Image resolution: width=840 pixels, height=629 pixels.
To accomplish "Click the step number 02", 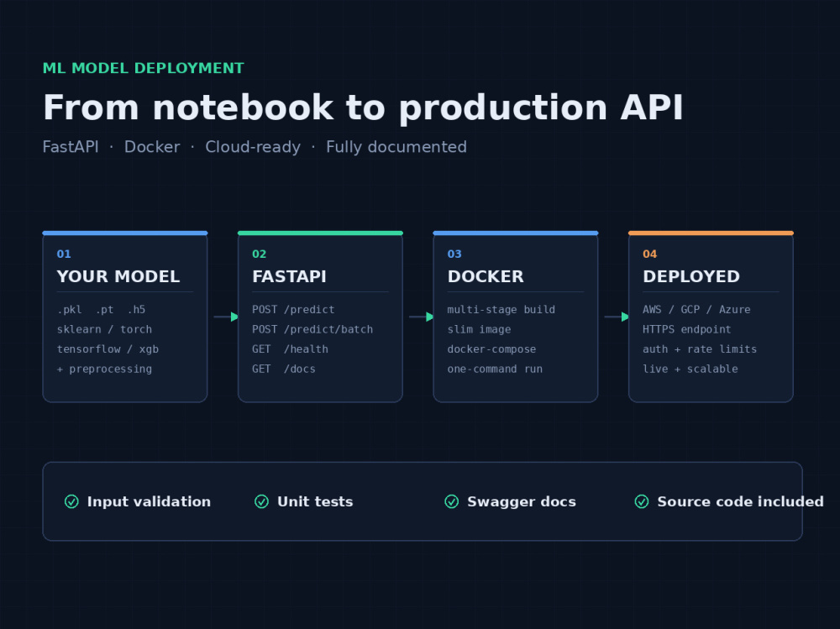I will pyautogui.click(x=260, y=254).
